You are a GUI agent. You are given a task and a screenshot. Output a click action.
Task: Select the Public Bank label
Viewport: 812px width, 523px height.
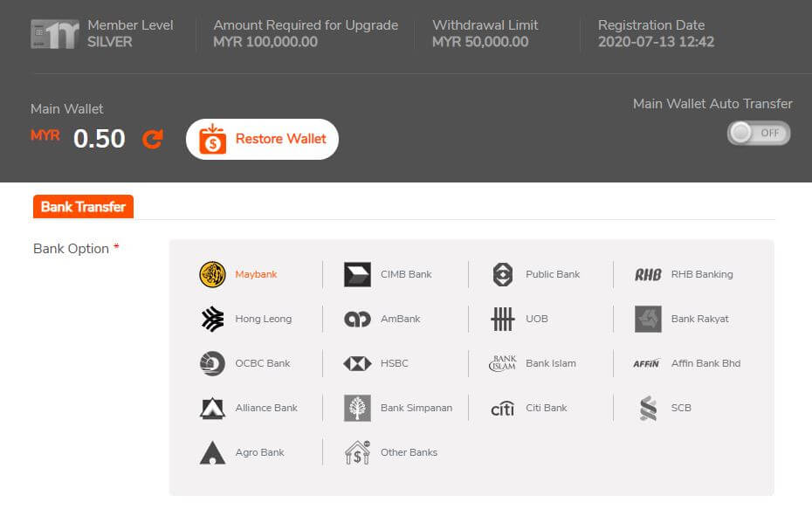coord(553,274)
